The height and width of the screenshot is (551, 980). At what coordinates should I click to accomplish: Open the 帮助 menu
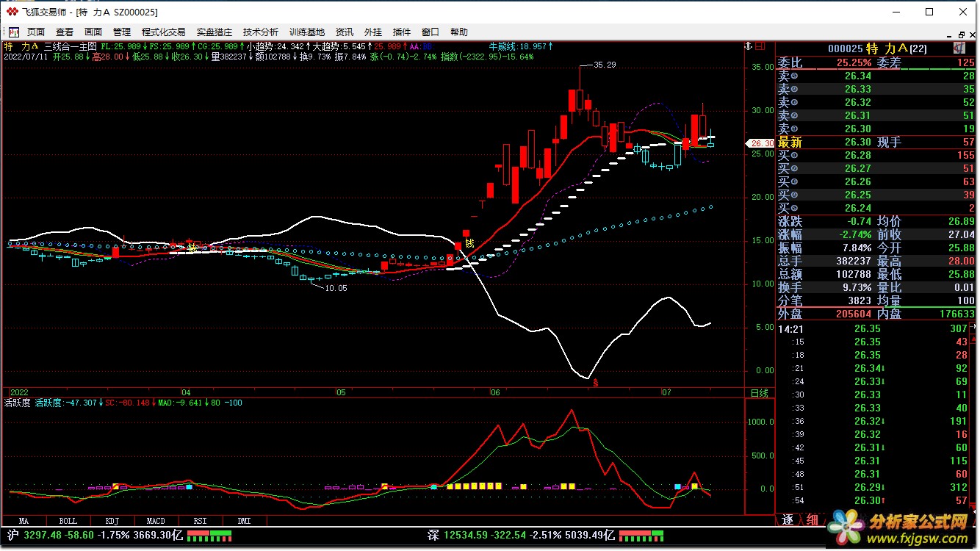point(459,32)
